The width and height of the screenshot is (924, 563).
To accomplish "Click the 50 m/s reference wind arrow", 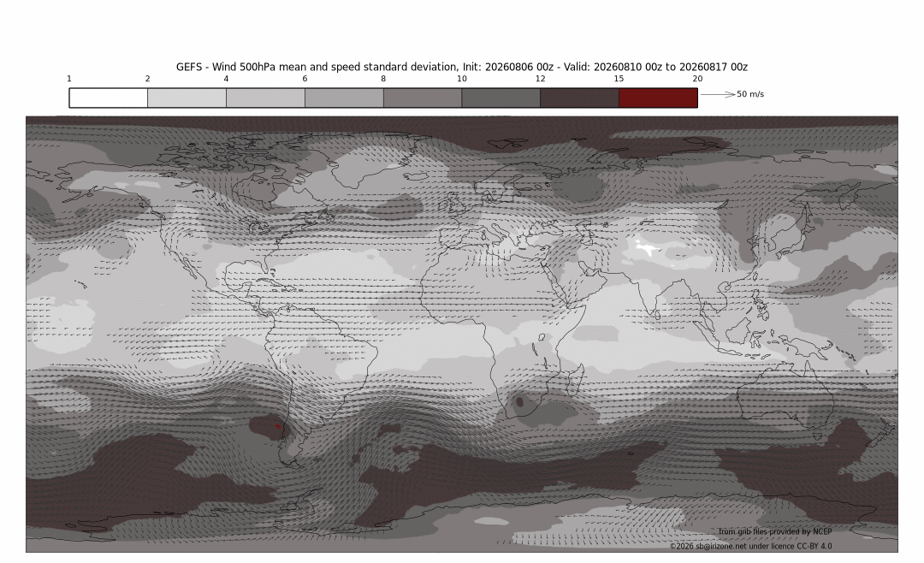I will (718, 94).
